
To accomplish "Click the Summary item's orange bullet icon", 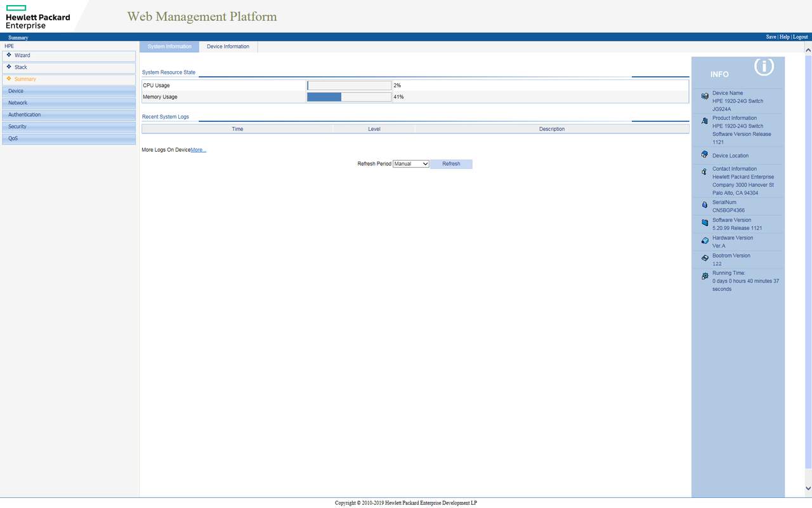I will coord(9,79).
